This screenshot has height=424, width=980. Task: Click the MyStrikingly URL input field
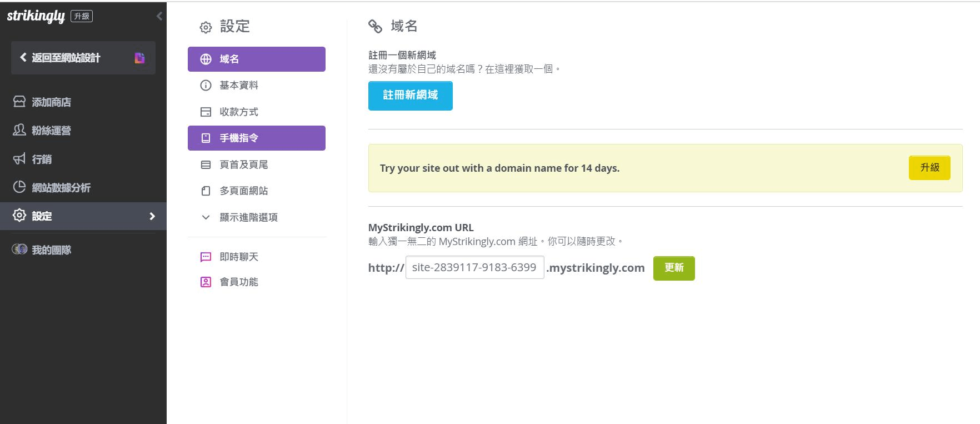pyautogui.click(x=474, y=267)
